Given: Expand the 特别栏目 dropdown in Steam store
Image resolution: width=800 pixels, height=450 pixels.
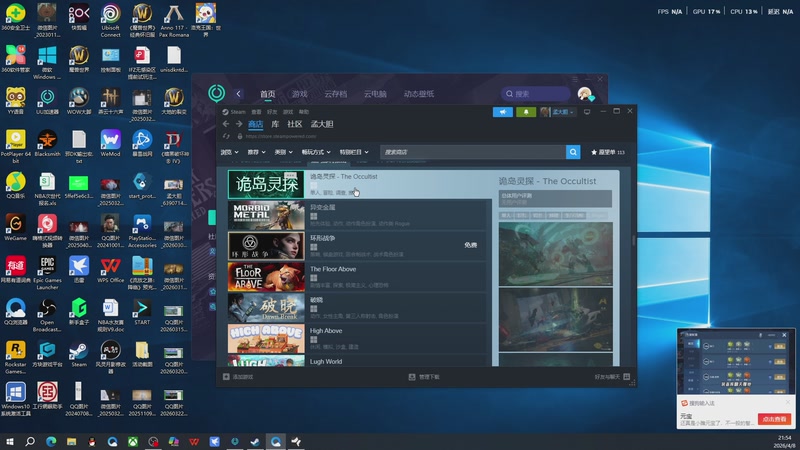Looking at the screenshot, I should (x=354, y=152).
